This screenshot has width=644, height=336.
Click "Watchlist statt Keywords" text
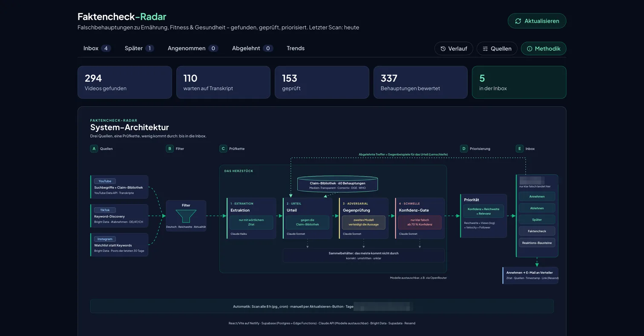pos(113,245)
